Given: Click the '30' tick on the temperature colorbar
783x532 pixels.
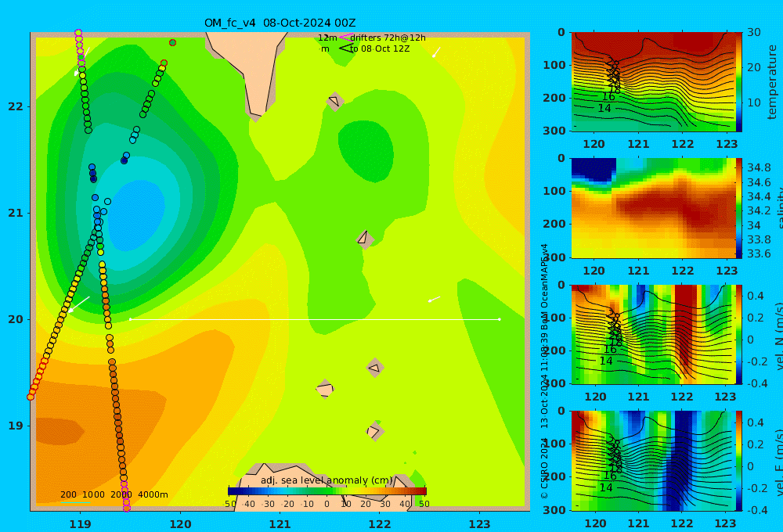Looking at the screenshot, I should pos(754,32).
